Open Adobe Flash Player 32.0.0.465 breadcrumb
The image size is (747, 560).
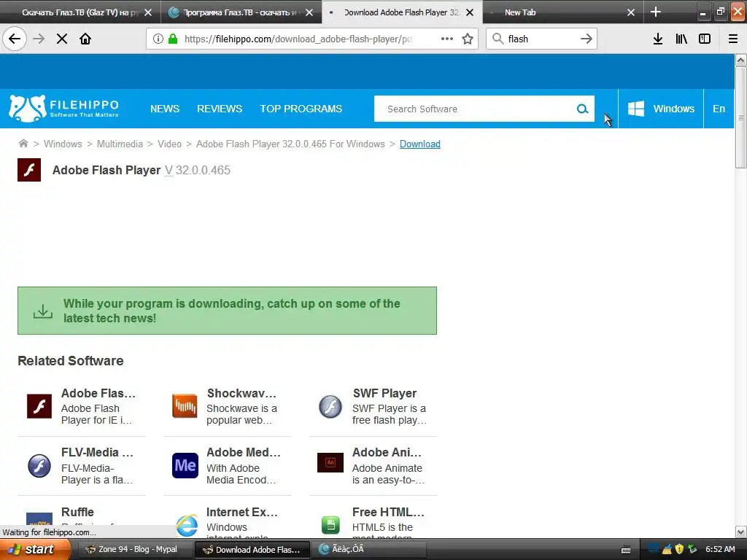pos(290,144)
